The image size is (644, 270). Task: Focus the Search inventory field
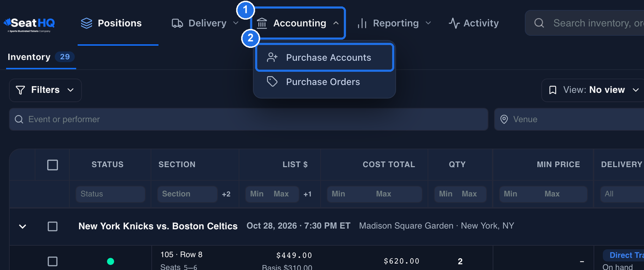585,23
